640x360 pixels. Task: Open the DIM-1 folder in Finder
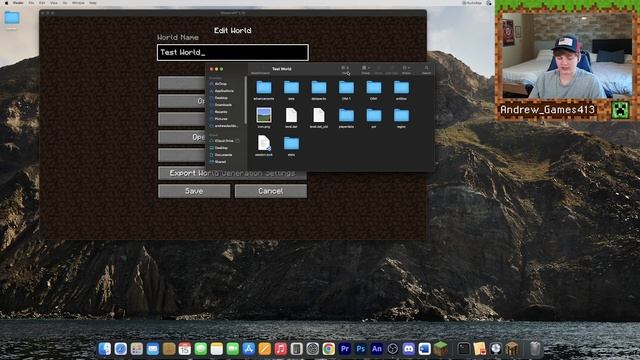(346, 88)
